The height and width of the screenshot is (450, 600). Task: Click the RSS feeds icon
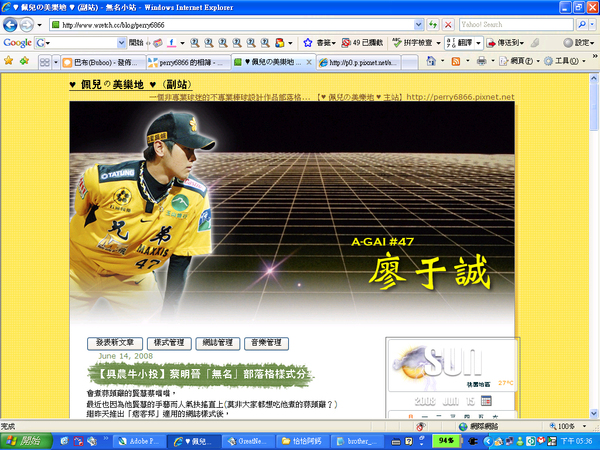pos(455,61)
